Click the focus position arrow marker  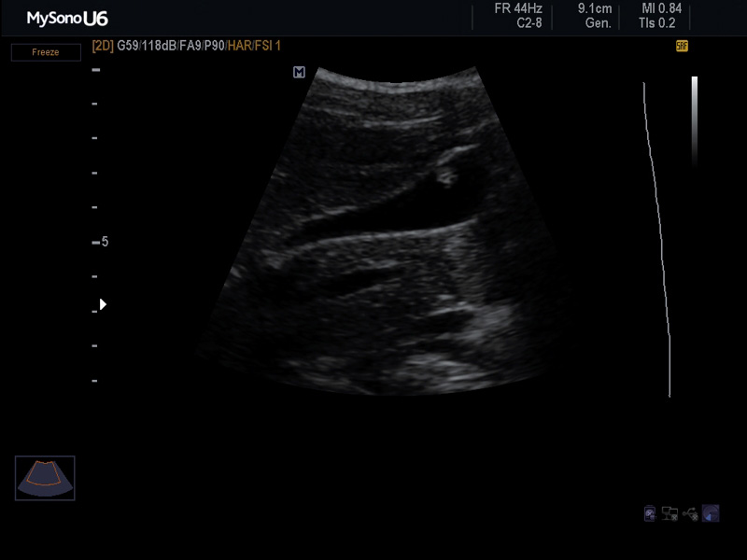click(x=103, y=304)
